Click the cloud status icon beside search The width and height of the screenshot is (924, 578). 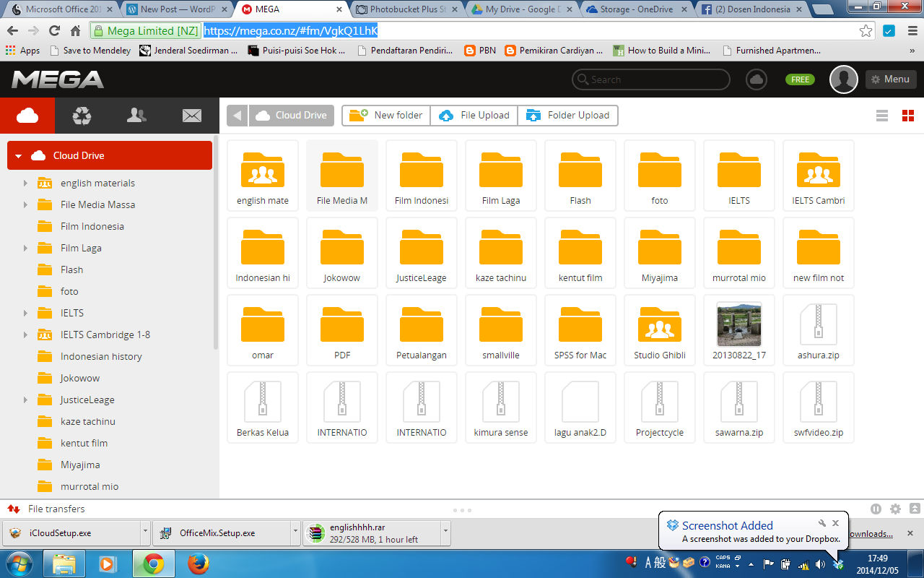pos(757,79)
